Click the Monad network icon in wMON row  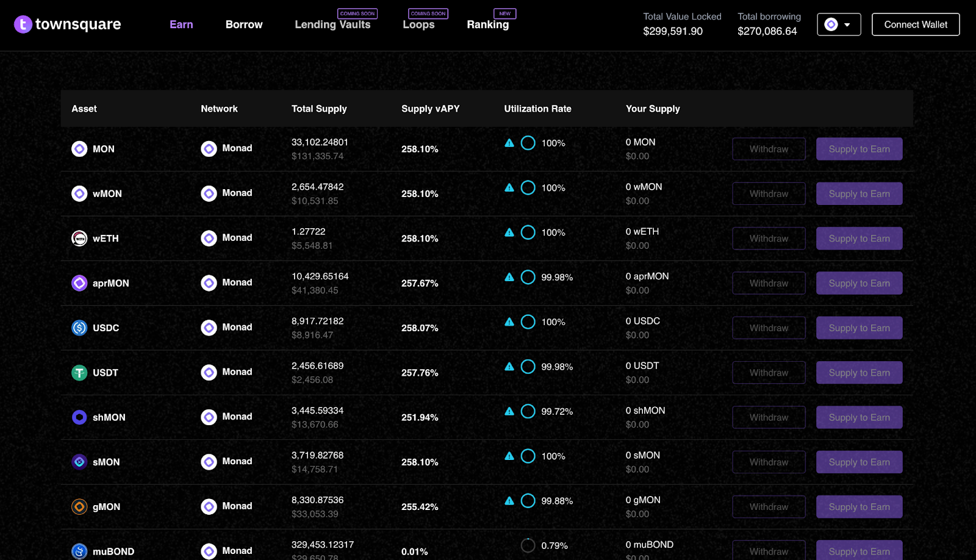click(209, 193)
